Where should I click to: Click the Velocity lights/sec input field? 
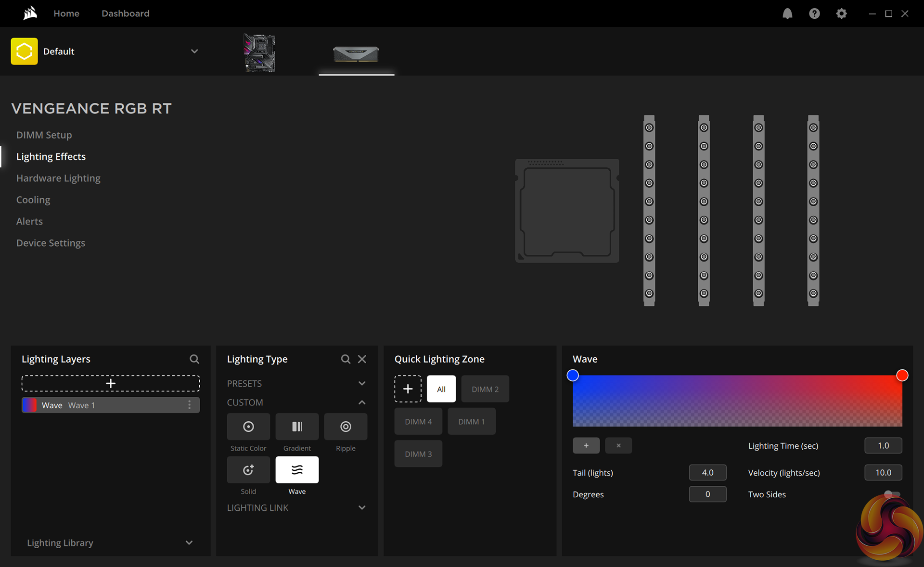[883, 473]
